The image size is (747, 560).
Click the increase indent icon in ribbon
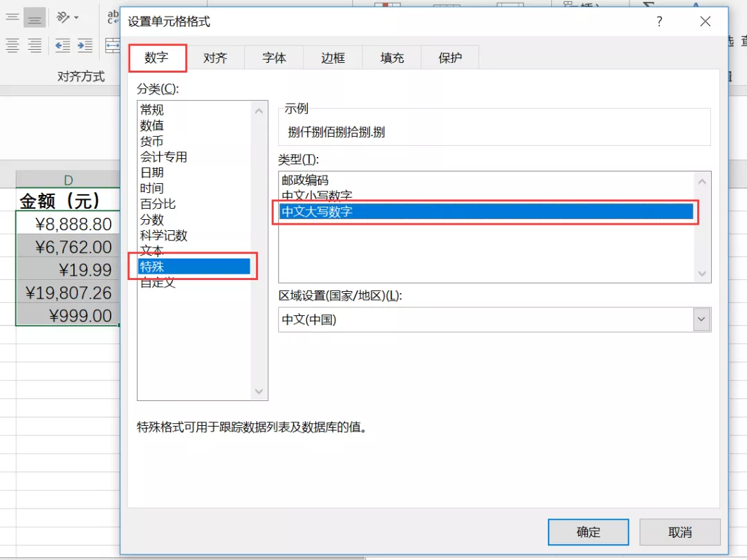click(x=85, y=46)
